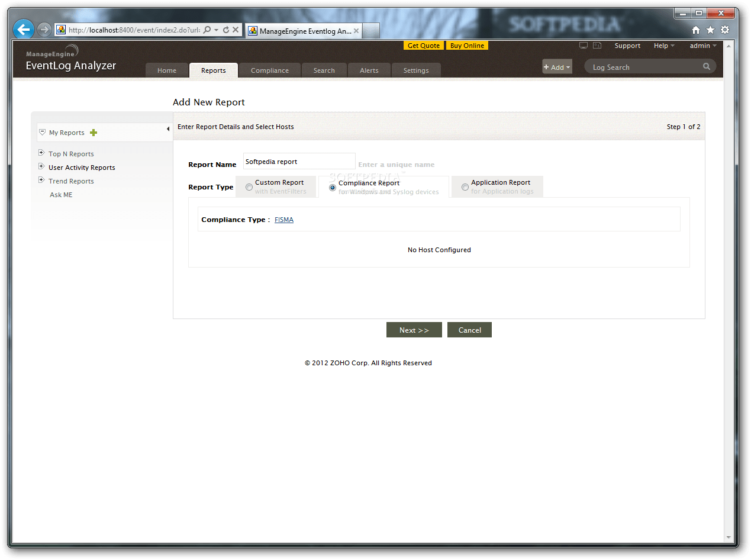Click the browser back arrow
This screenshot has height=560, width=751.
pos(23,29)
